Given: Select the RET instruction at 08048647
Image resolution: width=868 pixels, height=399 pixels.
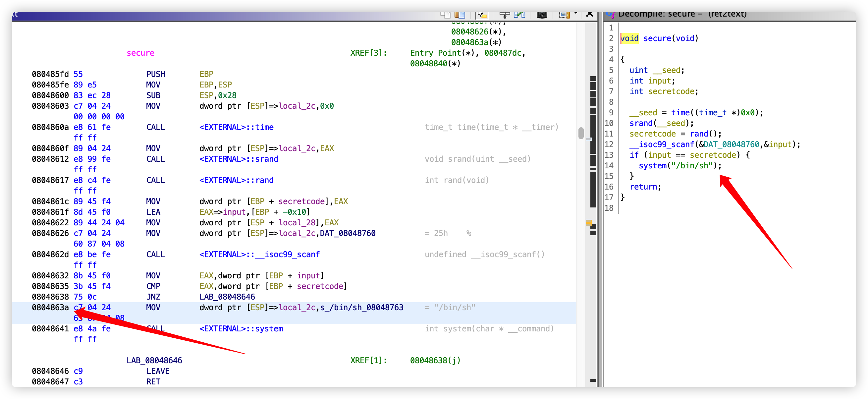Looking at the screenshot, I should tap(153, 382).
